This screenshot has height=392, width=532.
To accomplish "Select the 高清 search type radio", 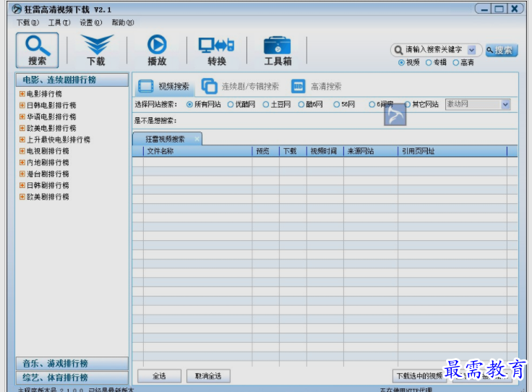I will click(455, 63).
